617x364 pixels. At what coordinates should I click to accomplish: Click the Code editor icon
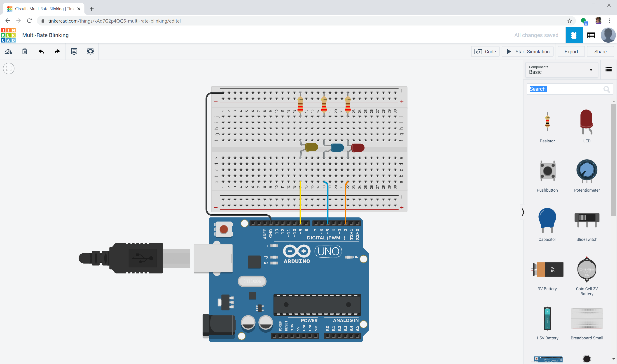click(x=485, y=52)
